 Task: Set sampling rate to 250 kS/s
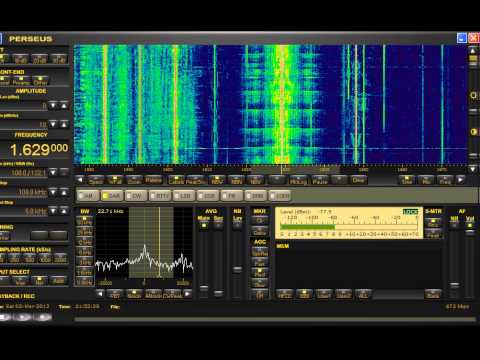pos(15,258)
